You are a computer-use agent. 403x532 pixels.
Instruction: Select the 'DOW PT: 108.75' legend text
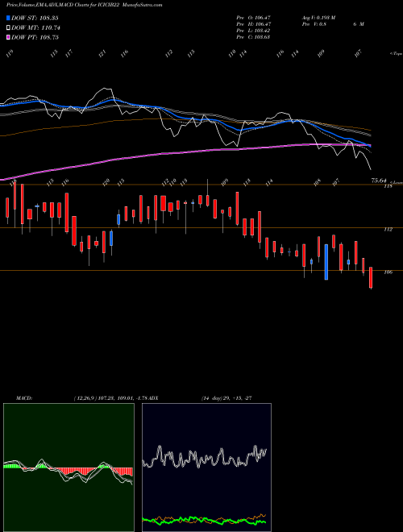point(35,37)
